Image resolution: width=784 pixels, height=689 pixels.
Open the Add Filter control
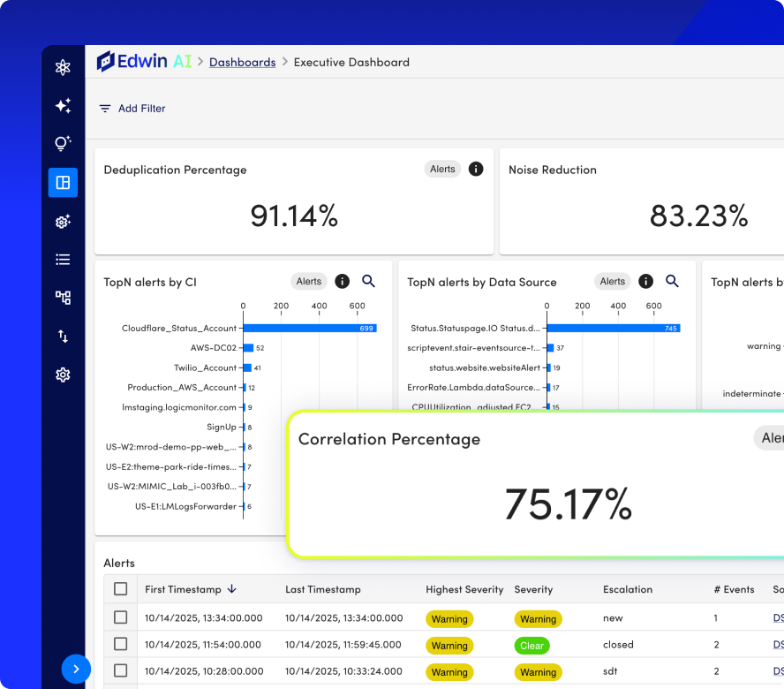tap(132, 109)
